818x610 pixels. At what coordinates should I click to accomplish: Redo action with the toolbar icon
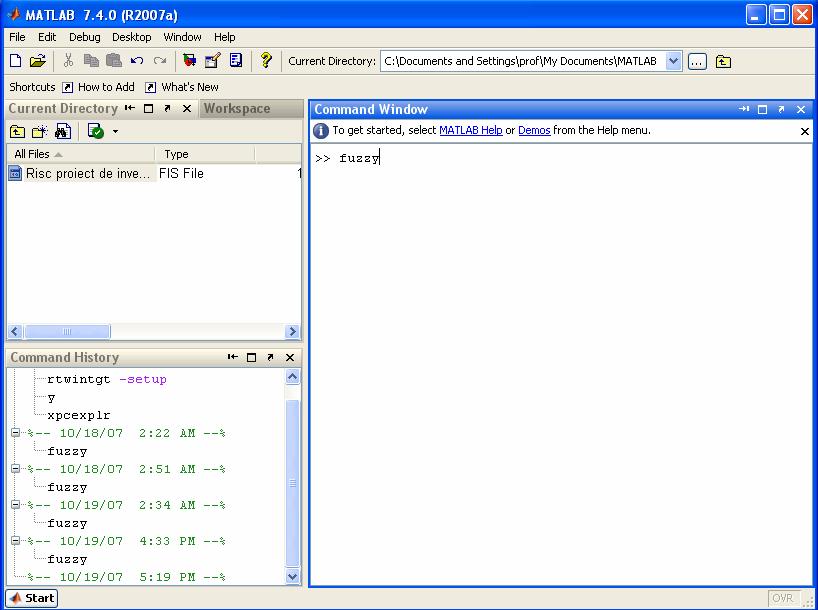click(x=160, y=61)
